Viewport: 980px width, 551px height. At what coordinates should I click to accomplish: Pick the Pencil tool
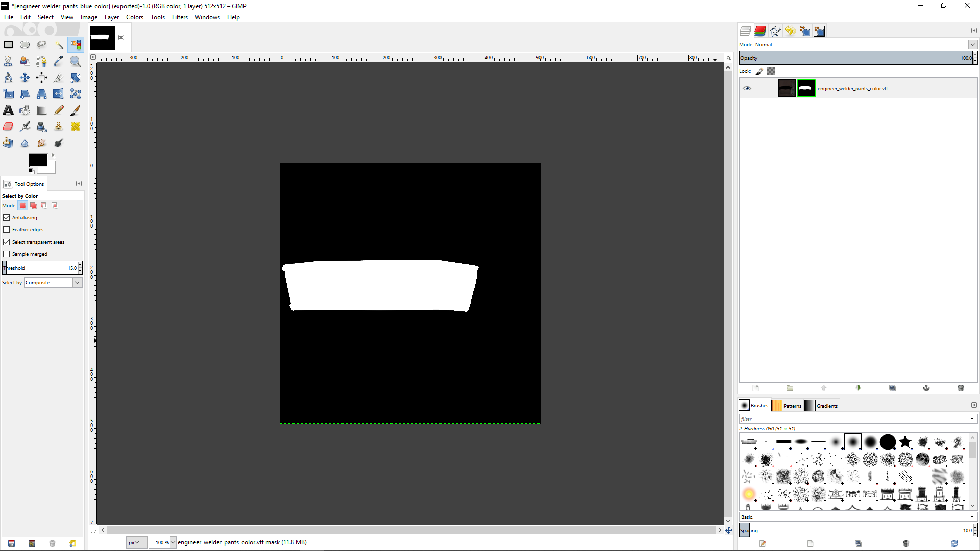(59, 110)
